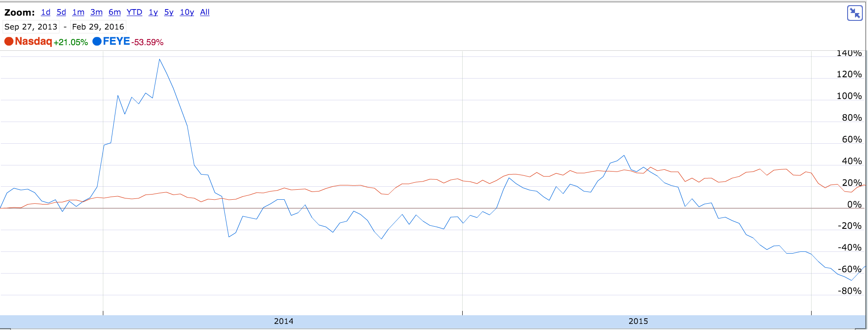Click the 2014 label on timeline bar
868x330 pixels.
(284, 321)
